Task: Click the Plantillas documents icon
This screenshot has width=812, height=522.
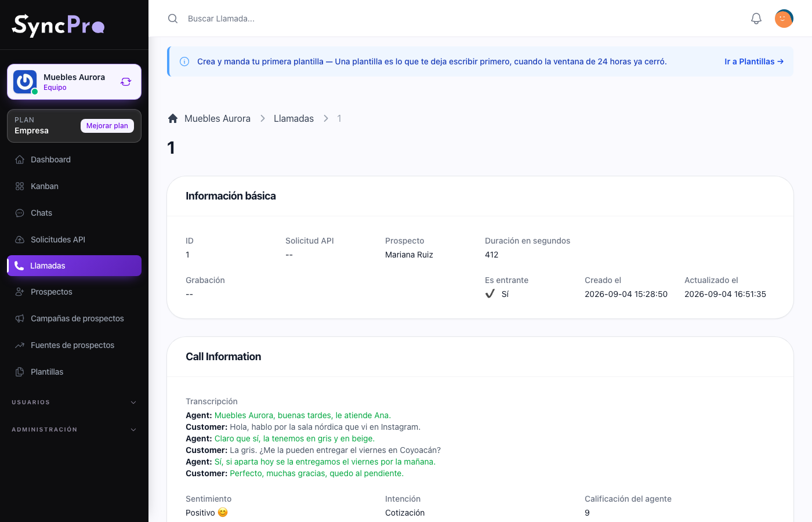Action: click(x=20, y=372)
